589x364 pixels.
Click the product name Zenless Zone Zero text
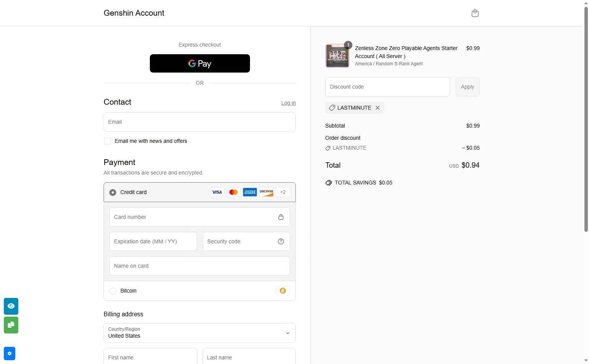(x=406, y=52)
